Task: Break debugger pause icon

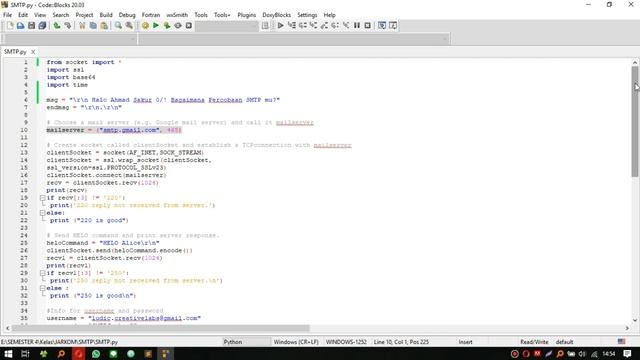Action: (357, 25)
